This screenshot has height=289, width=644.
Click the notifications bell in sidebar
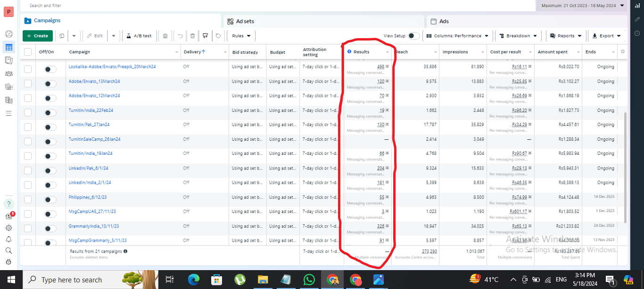(x=8, y=239)
